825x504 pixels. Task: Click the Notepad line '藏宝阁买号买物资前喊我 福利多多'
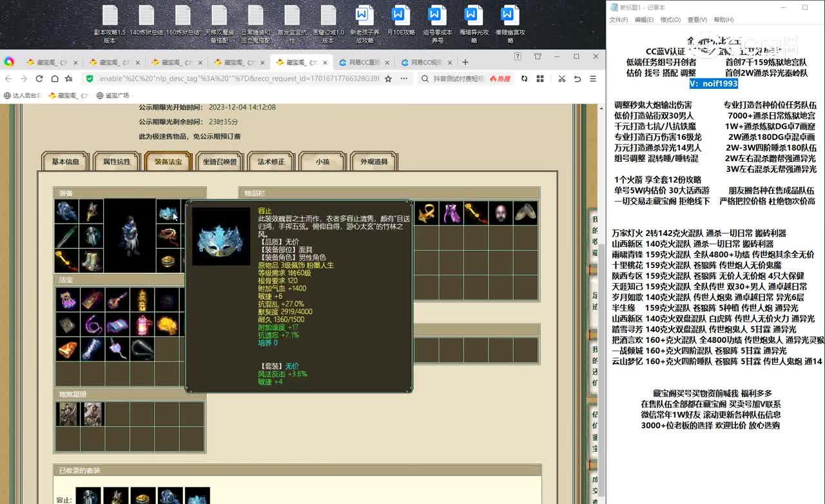[712, 393]
